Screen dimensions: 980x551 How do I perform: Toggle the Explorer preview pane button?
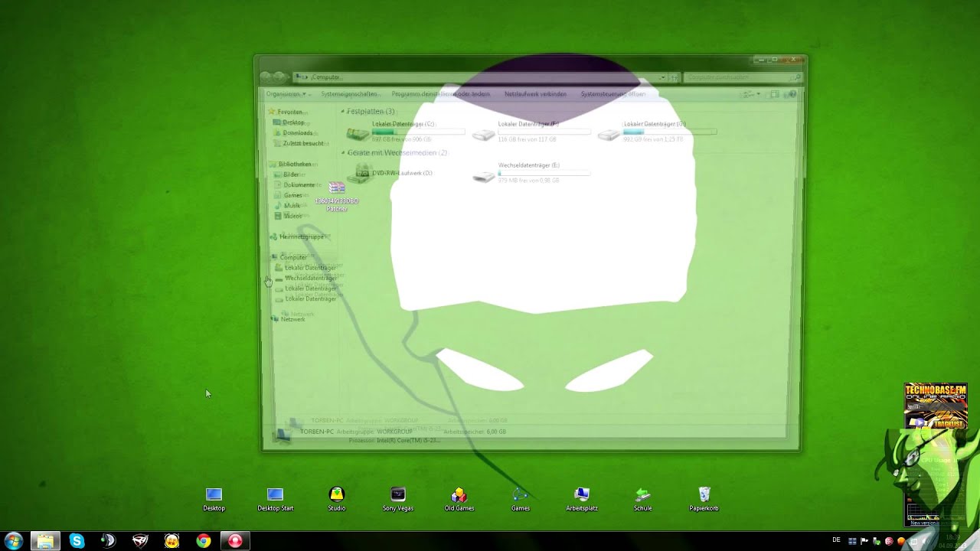775,94
